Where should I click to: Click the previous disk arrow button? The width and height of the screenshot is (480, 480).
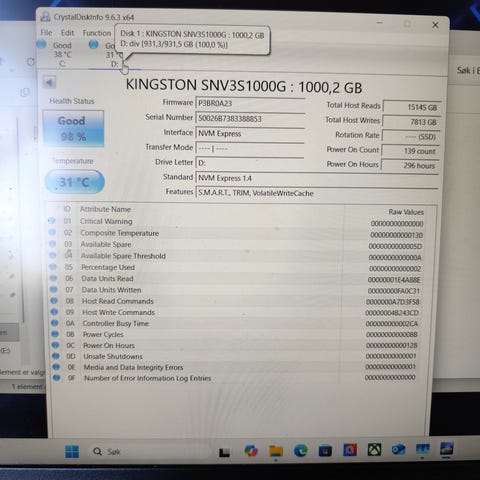coord(49,82)
